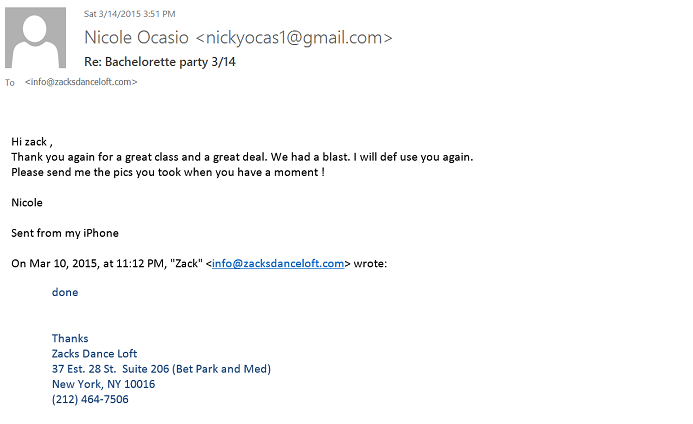Click the subject line Re: Bachelorette party 3/14

click(x=160, y=62)
